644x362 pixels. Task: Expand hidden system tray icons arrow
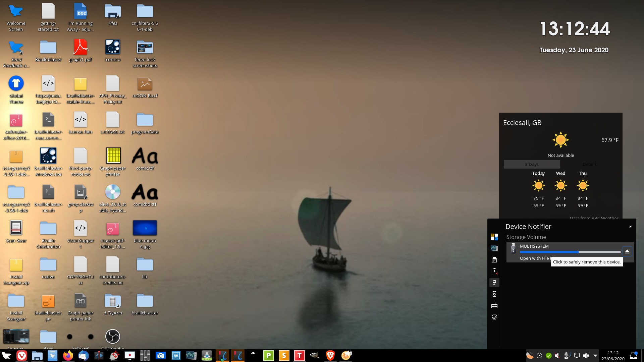click(x=595, y=356)
